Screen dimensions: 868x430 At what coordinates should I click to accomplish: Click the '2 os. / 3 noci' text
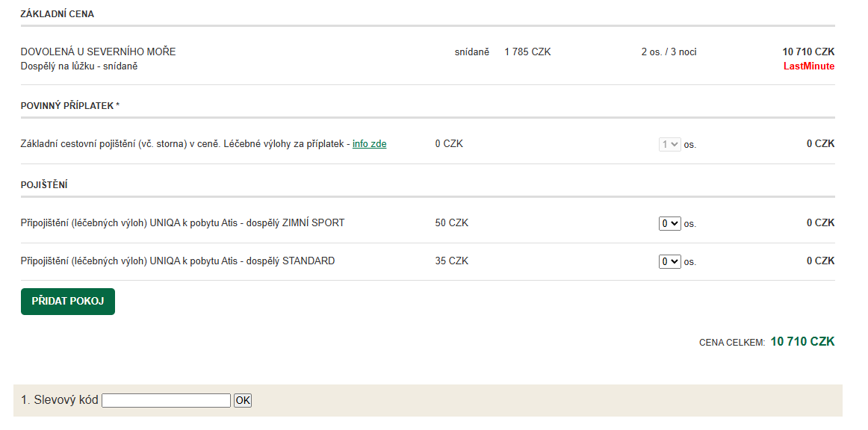click(669, 52)
